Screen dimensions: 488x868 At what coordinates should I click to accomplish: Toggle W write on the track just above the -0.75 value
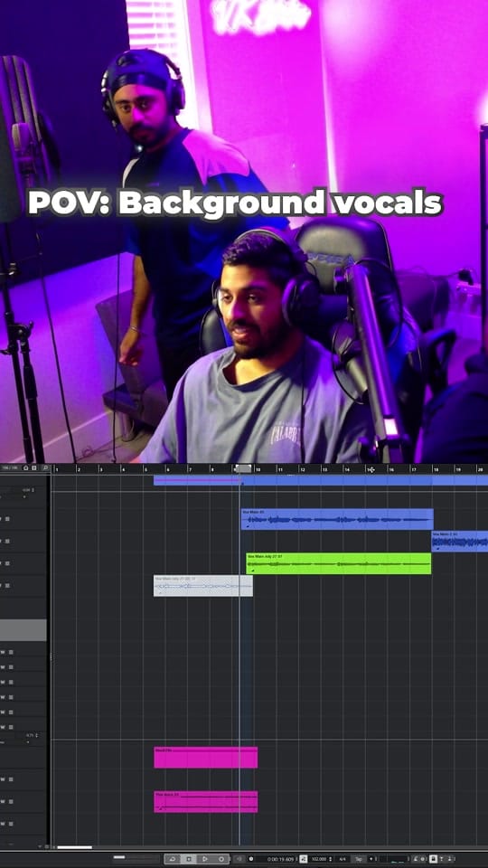pos(3,727)
